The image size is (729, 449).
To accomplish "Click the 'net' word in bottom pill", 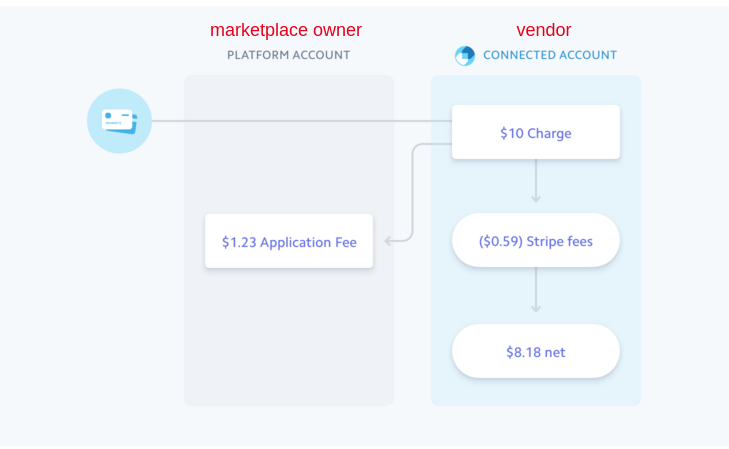I will [x=555, y=352].
